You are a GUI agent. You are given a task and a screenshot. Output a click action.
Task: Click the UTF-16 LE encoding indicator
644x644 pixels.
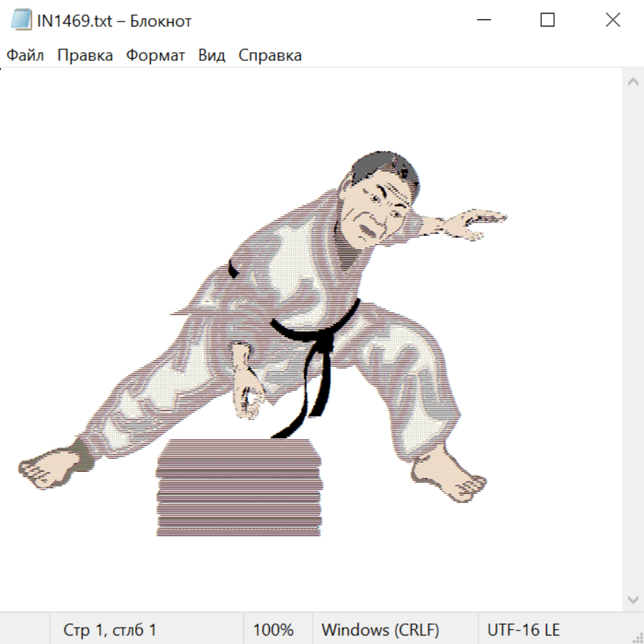point(523,630)
